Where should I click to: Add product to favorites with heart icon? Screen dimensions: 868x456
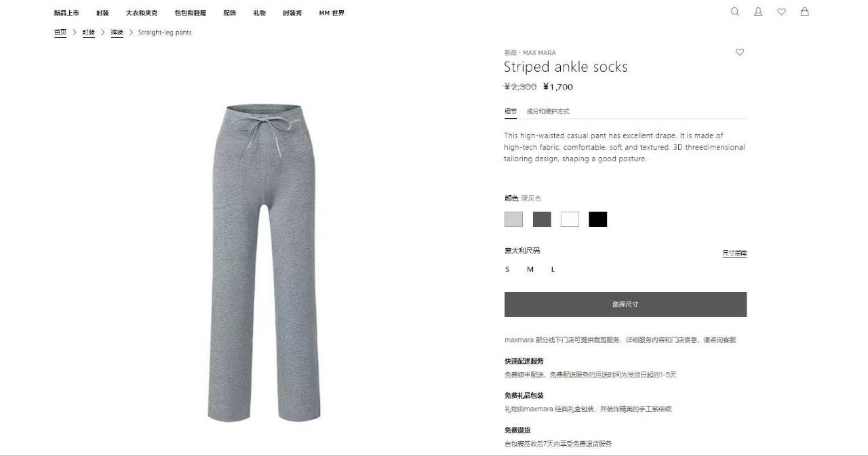click(x=740, y=52)
